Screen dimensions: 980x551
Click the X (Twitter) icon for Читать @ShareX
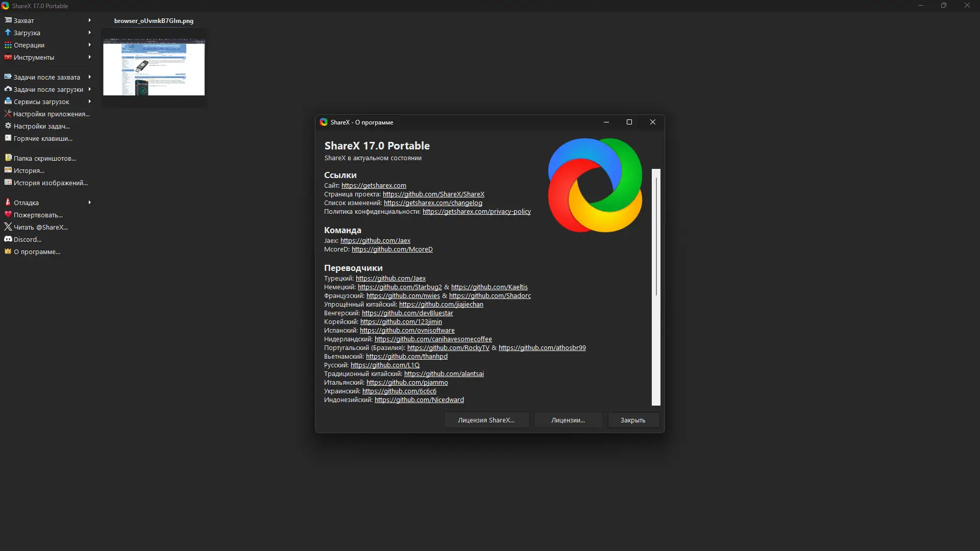[x=8, y=227]
